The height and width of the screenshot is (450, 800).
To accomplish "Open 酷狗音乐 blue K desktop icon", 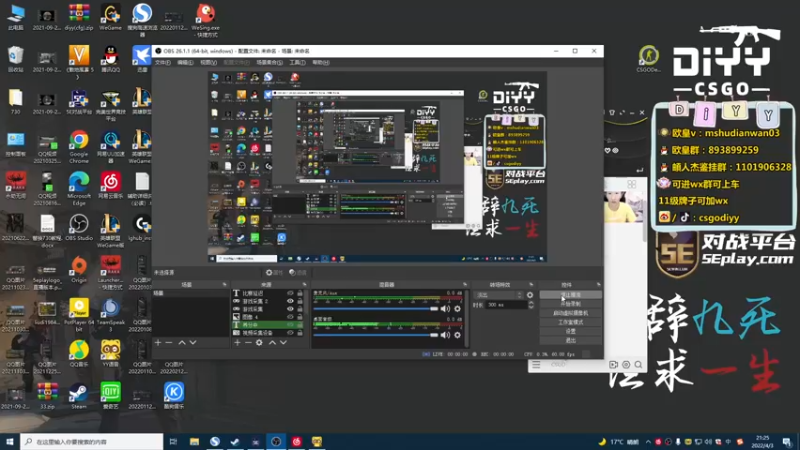I will 174,396.
